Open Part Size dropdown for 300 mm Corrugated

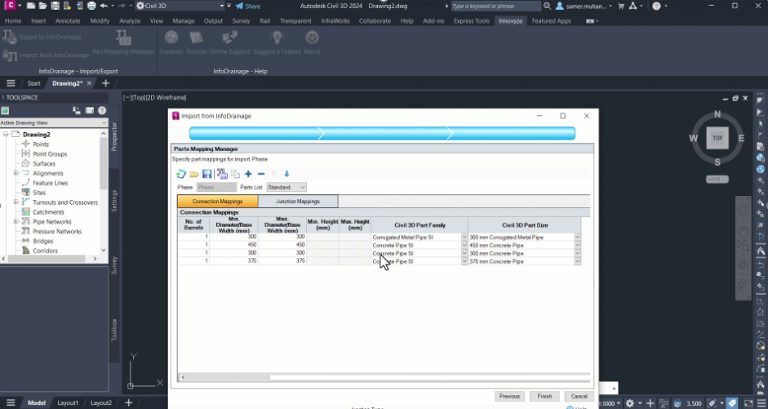click(x=577, y=237)
